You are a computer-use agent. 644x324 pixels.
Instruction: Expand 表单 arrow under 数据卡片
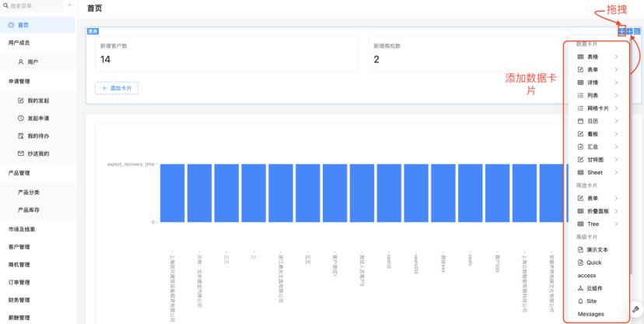pyautogui.click(x=616, y=70)
